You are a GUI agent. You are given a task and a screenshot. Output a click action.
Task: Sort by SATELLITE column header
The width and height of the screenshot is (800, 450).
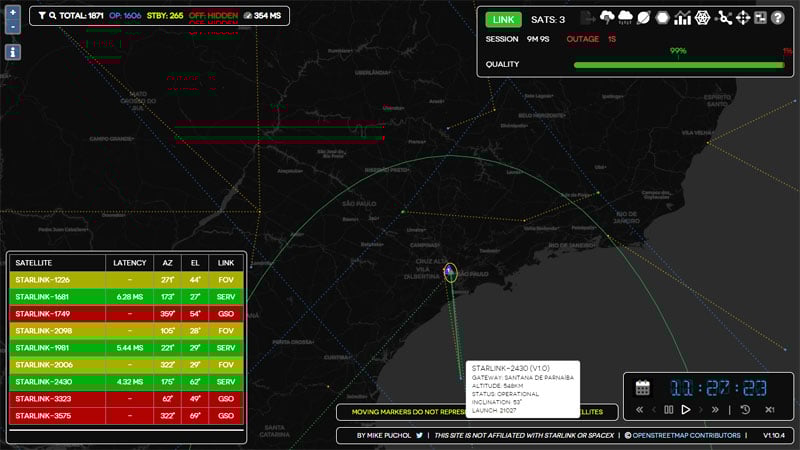(57, 263)
